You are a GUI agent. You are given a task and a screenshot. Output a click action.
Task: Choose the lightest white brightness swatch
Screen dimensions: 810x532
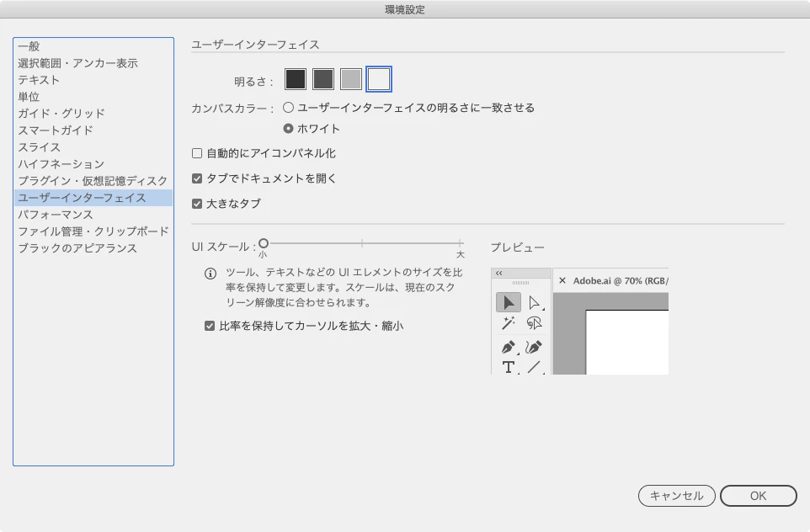pyautogui.click(x=379, y=79)
